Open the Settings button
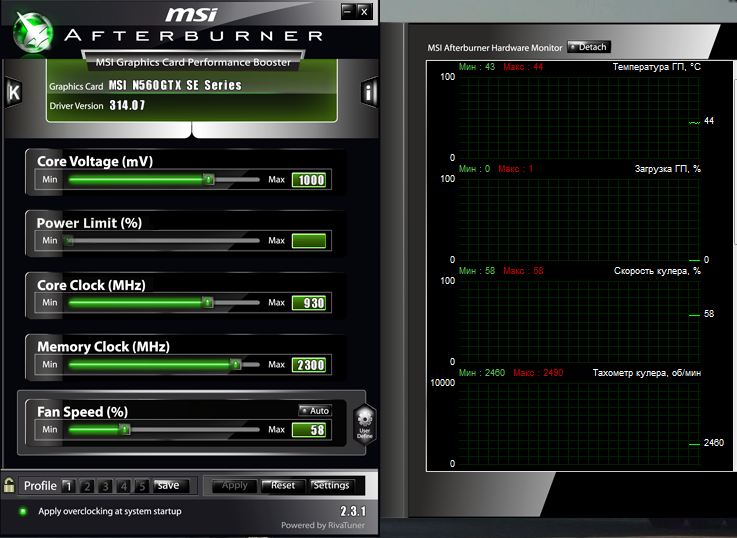The height and width of the screenshot is (538, 737). point(331,485)
